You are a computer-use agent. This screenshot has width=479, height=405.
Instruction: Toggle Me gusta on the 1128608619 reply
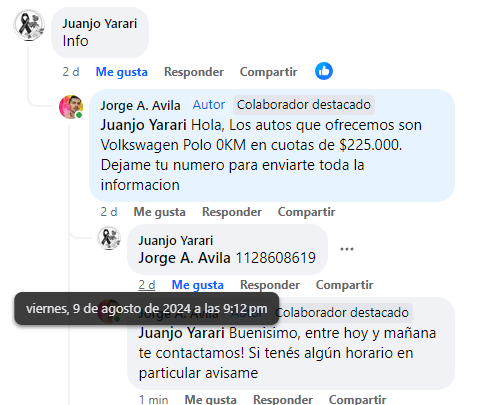pos(198,285)
